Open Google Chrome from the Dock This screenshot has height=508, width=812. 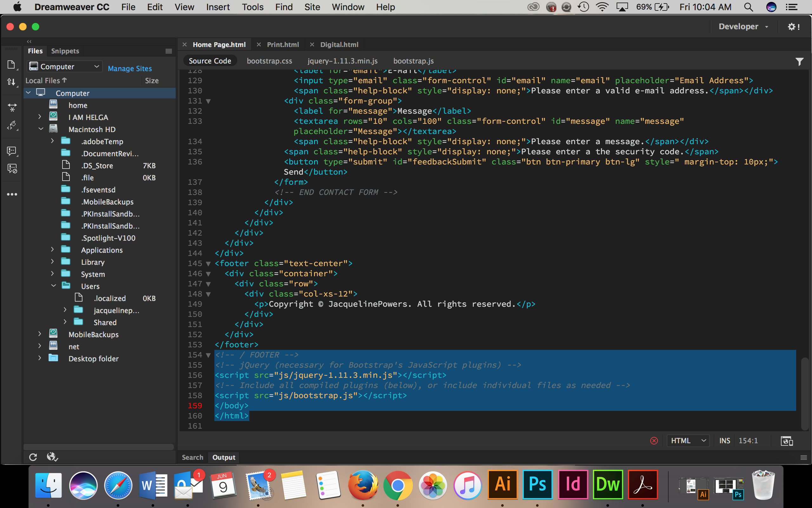click(x=398, y=485)
